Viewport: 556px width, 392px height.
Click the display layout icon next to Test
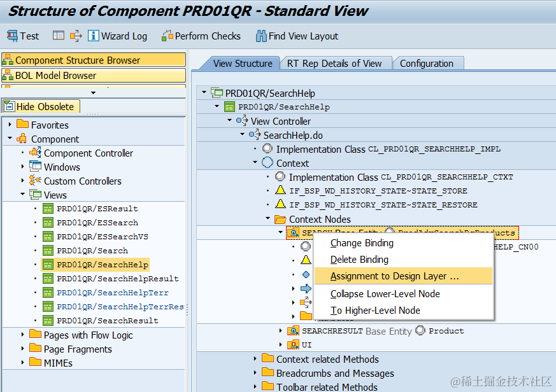tap(58, 36)
